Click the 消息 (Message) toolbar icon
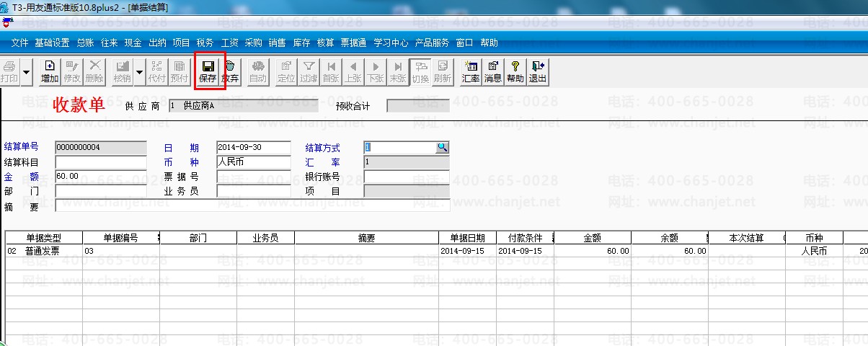Image resolution: width=868 pixels, height=346 pixels. coord(493,72)
